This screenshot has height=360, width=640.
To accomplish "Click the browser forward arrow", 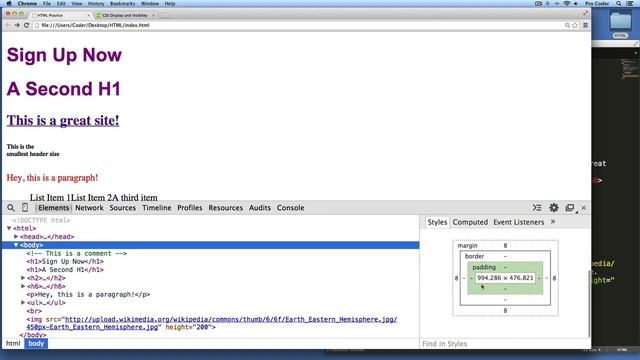I will coord(17,25).
